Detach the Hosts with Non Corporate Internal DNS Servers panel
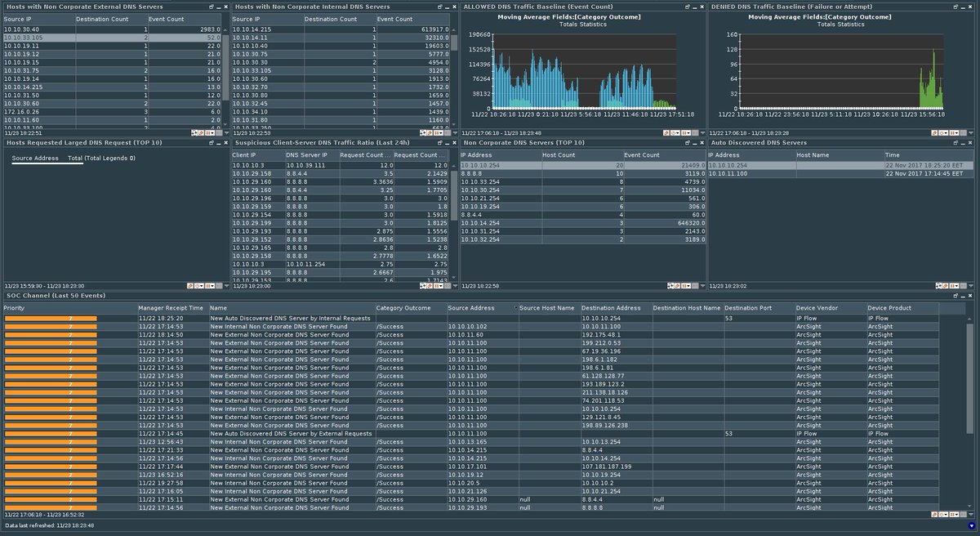The width and height of the screenshot is (980, 536). [440, 7]
